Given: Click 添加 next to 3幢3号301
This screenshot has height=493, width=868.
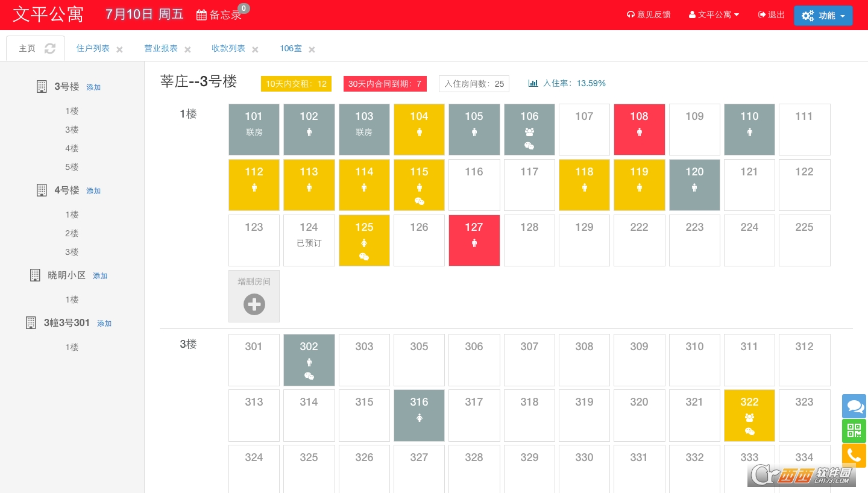Looking at the screenshot, I should point(104,324).
